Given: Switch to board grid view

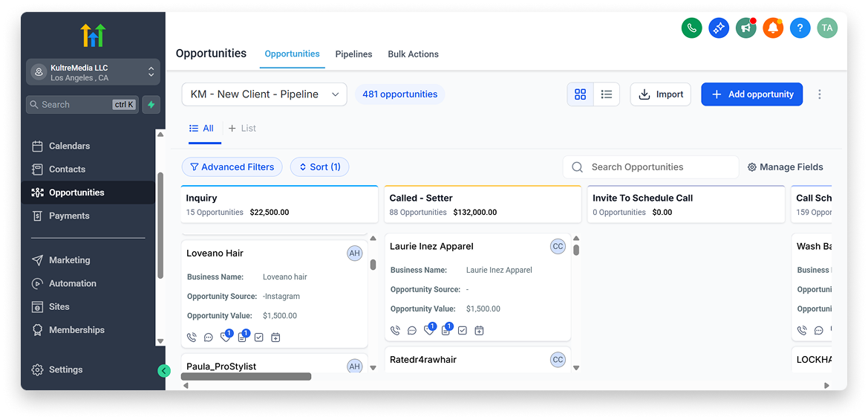Looking at the screenshot, I should click(x=581, y=94).
